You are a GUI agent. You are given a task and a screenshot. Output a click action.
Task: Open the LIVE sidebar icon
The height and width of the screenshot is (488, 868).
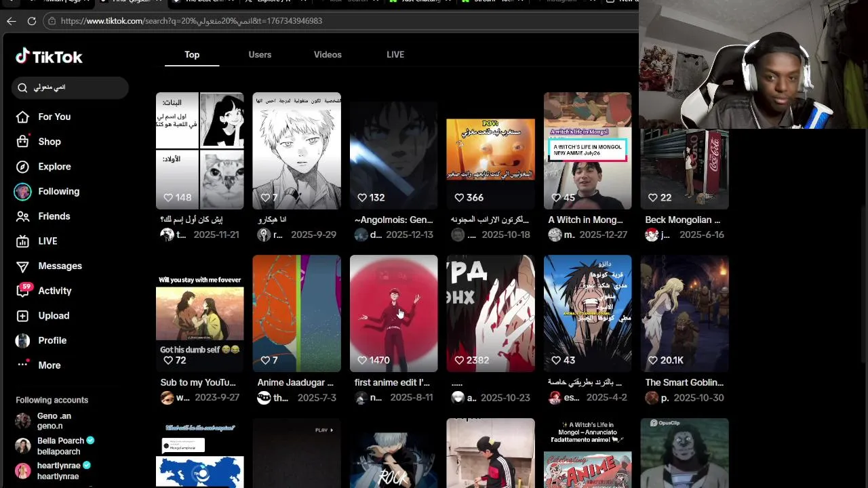[x=22, y=241]
